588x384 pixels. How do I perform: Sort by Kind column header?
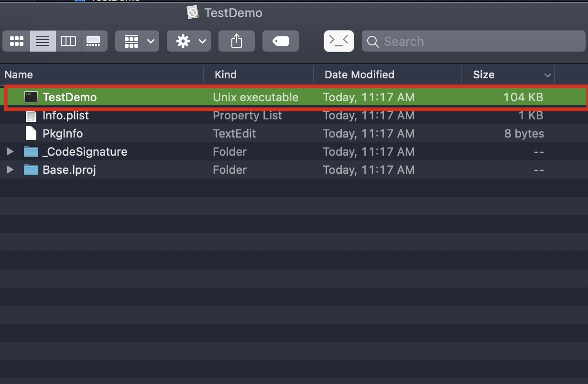pyautogui.click(x=259, y=75)
